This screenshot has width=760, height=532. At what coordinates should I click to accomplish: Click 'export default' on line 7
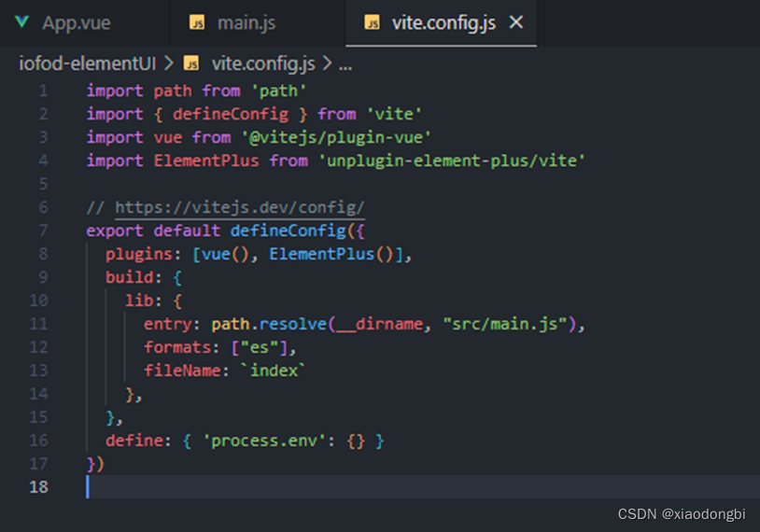(153, 231)
